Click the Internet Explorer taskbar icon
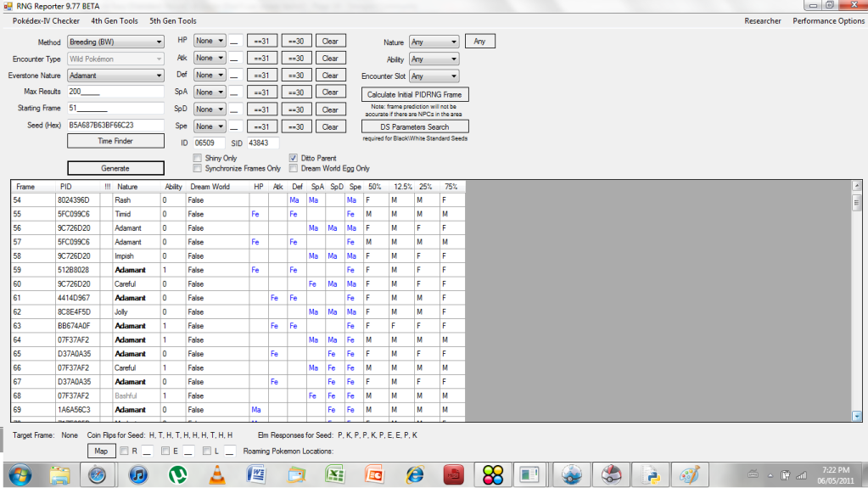The width and height of the screenshot is (868, 488). click(x=414, y=474)
